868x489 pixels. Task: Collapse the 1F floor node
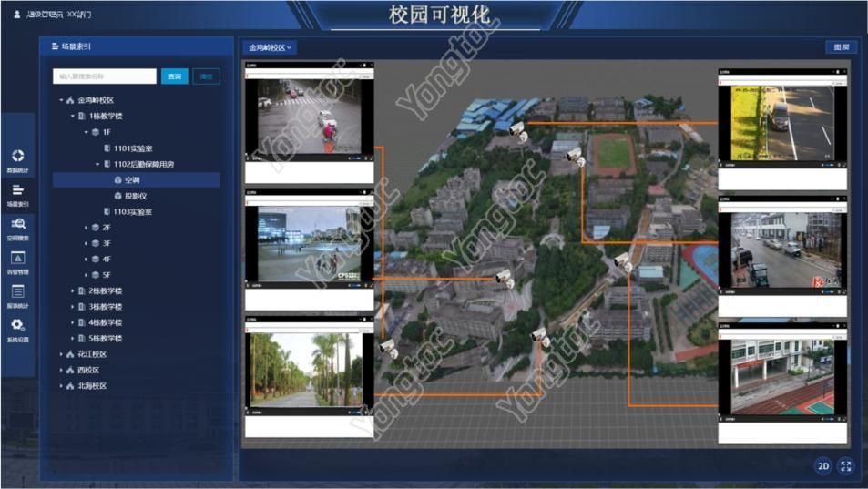click(86, 132)
